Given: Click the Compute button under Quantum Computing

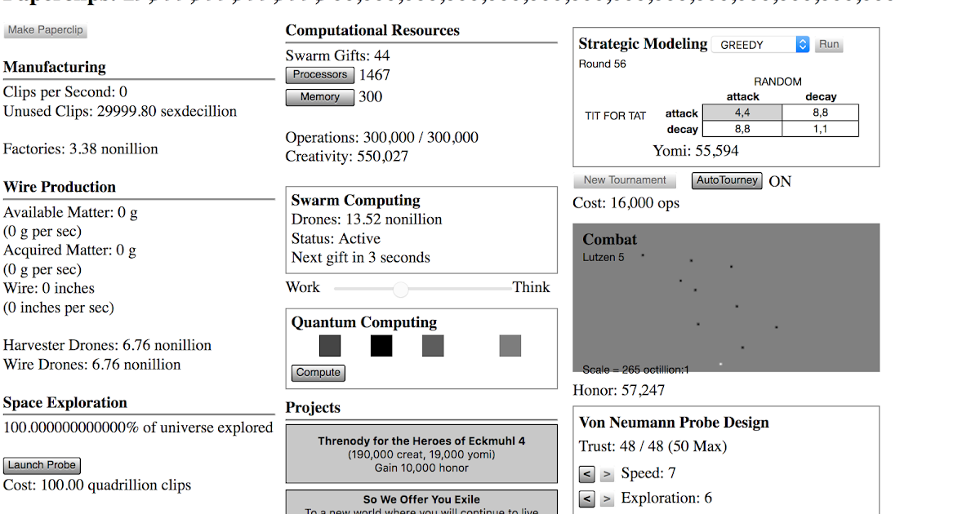Looking at the screenshot, I should pyautogui.click(x=318, y=373).
